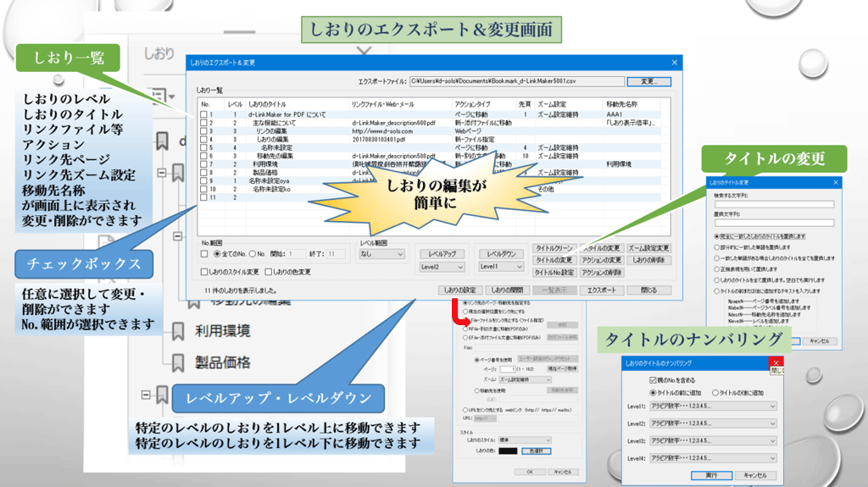Screen dimensions: 868x487
Task: Click the bookmark icon beside 製品価格
Action: [x=178, y=363]
